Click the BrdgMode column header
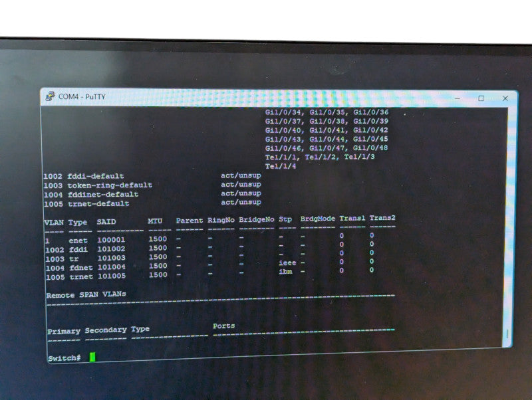 click(318, 219)
